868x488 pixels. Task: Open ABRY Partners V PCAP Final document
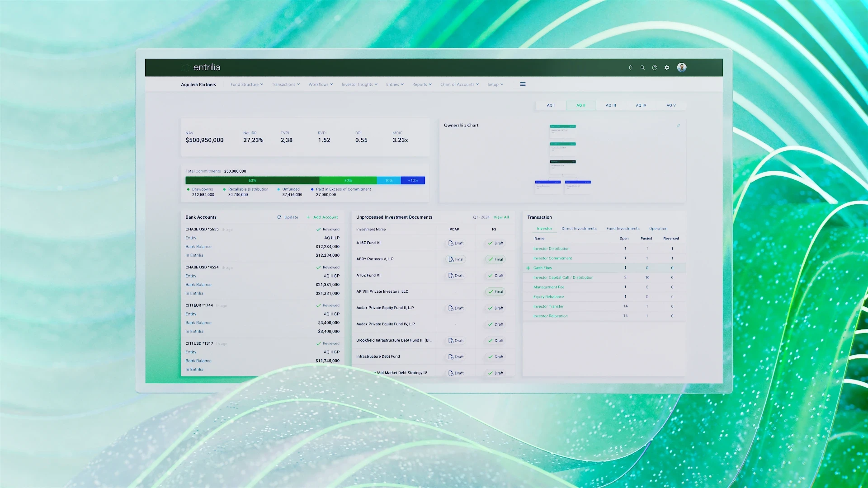pyautogui.click(x=456, y=259)
